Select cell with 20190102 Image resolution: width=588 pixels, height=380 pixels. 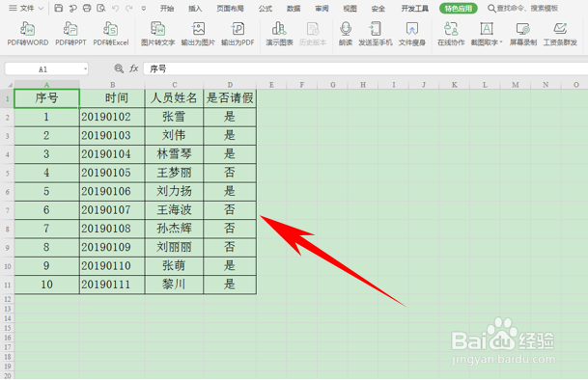(x=112, y=117)
